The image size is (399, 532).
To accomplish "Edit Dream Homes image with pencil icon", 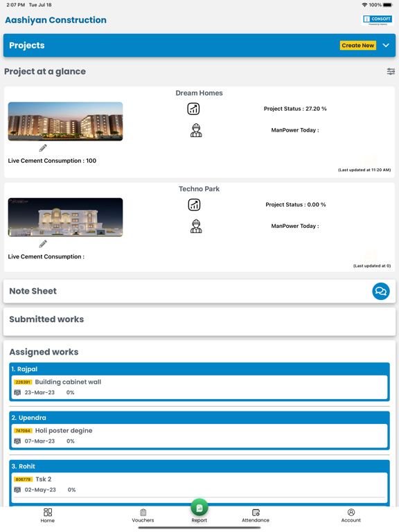I will [43, 148].
